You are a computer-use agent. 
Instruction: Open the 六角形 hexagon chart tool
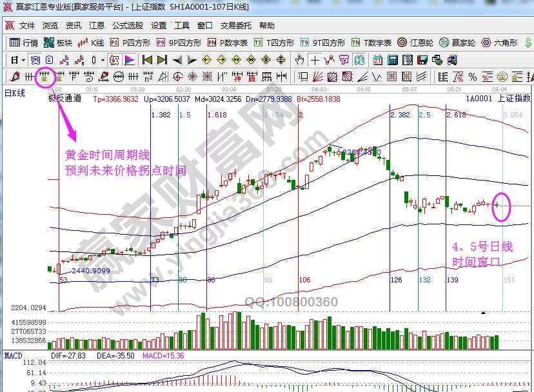coord(499,43)
